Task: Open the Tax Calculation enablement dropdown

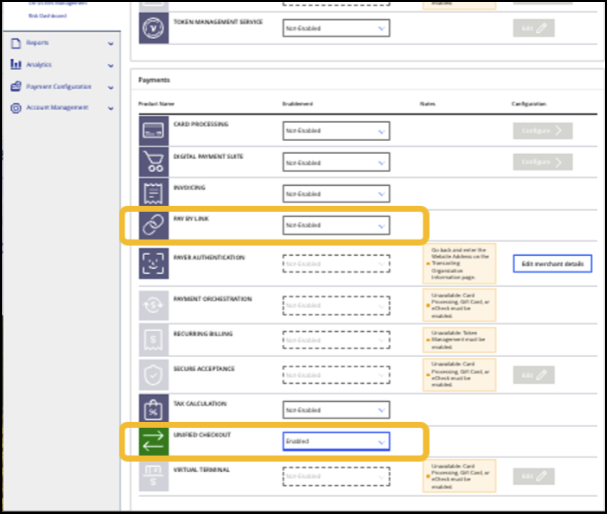Action: pos(336,410)
